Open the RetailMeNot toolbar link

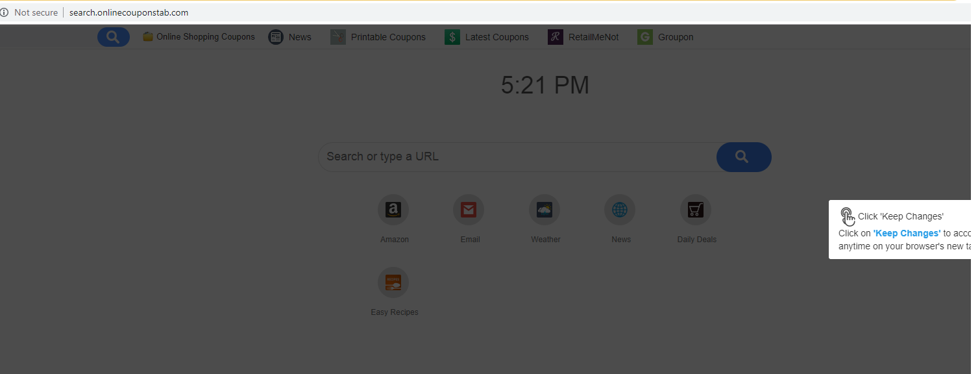pos(583,37)
